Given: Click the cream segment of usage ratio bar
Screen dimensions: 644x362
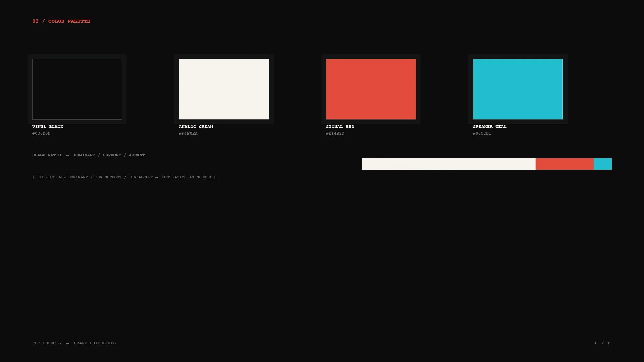Looking at the screenshot, I should [448, 164].
